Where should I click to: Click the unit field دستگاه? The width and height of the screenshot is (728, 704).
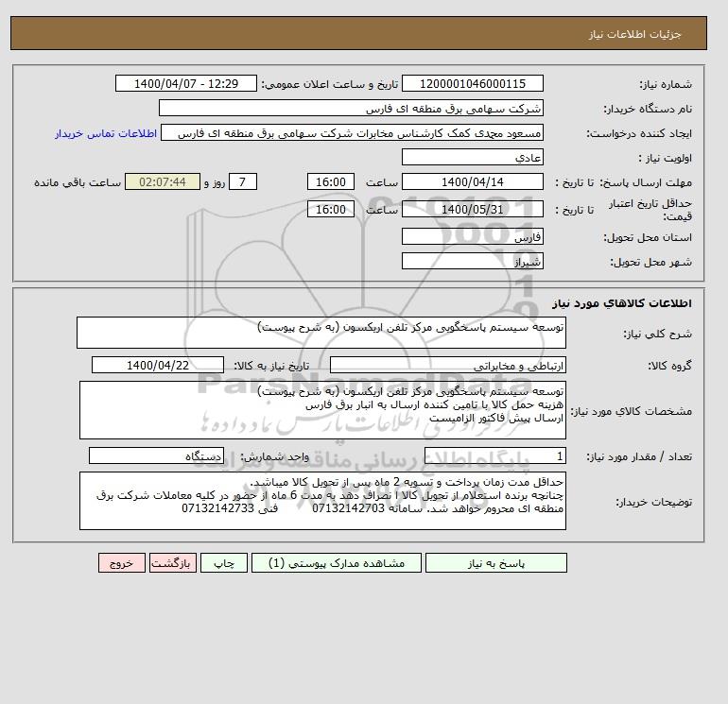point(156,456)
